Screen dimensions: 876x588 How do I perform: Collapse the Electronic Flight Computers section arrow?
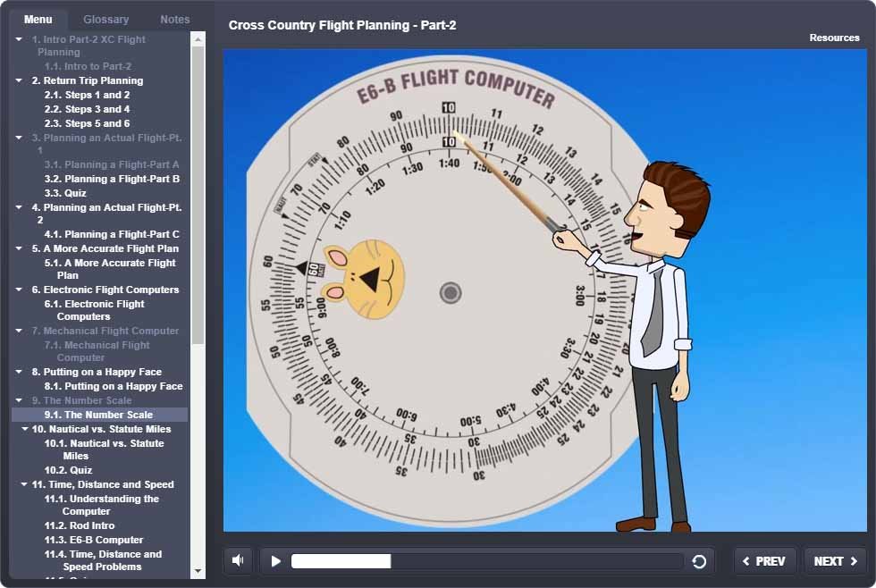coord(19,290)
